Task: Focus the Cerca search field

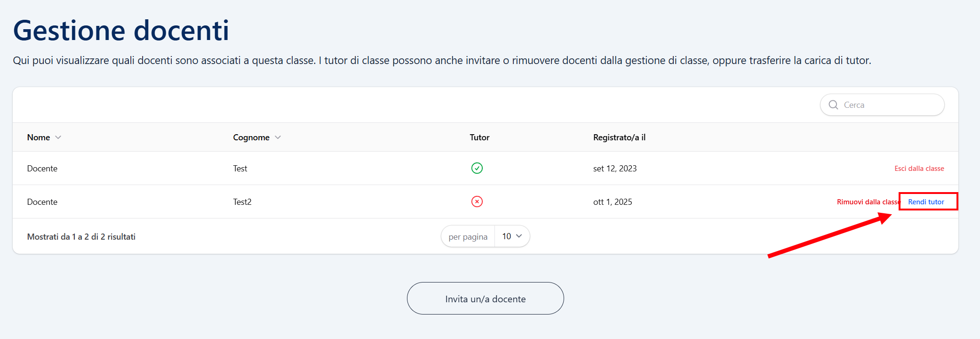Action: coord(889,105)
